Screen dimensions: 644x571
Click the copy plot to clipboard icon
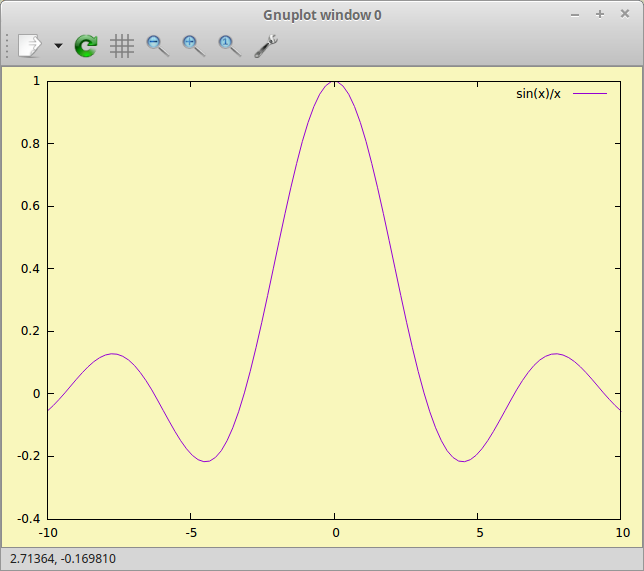(x=30, y=45)
